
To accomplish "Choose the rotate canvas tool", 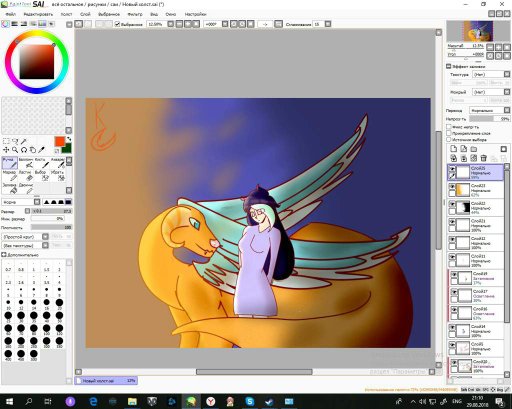I will pos(24,150).
